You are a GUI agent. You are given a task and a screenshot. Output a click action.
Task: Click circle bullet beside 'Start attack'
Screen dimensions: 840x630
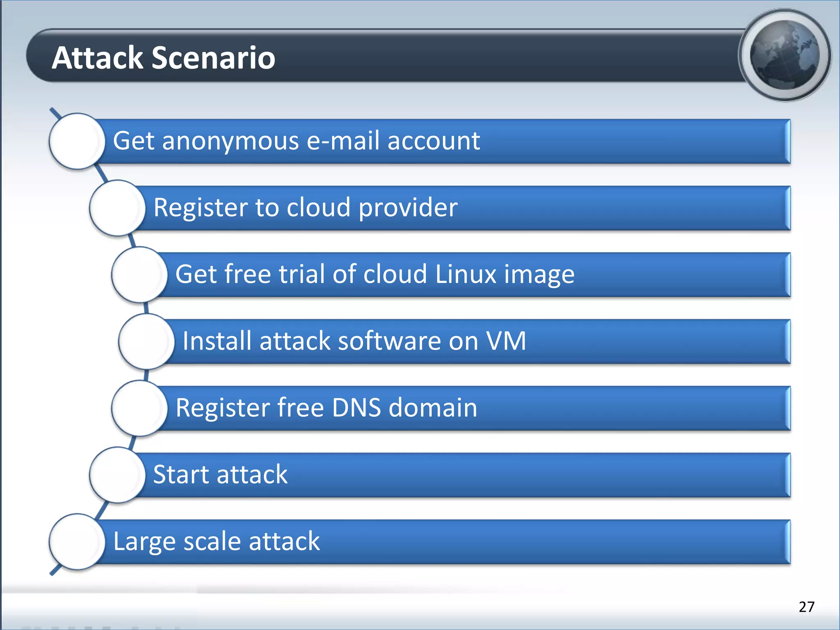point(117,475)
